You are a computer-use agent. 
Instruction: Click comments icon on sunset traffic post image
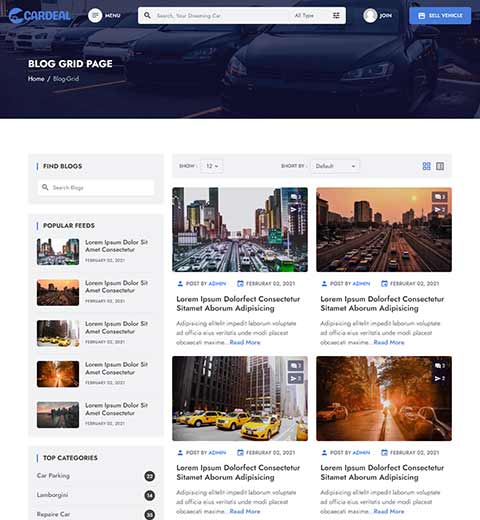point(440,197)
